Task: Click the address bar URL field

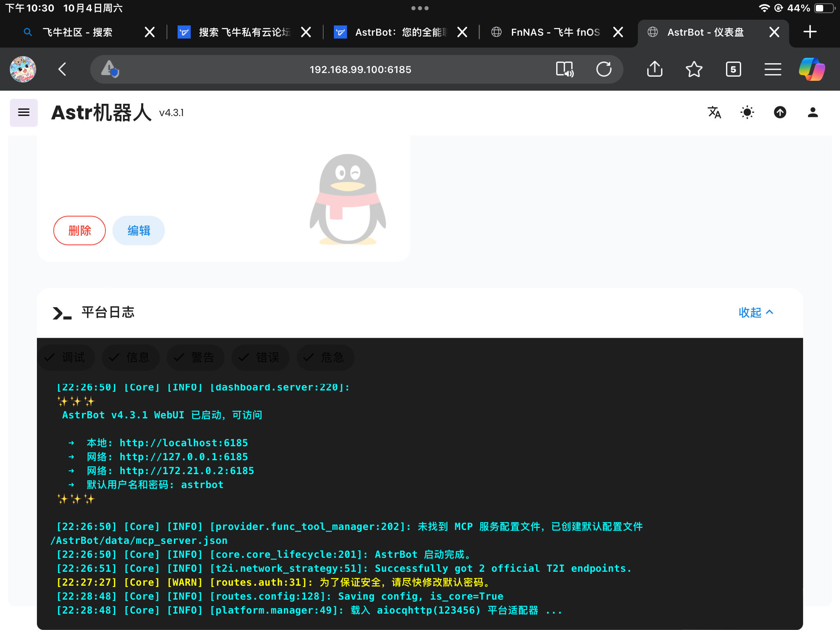Action: coord(360,70)
